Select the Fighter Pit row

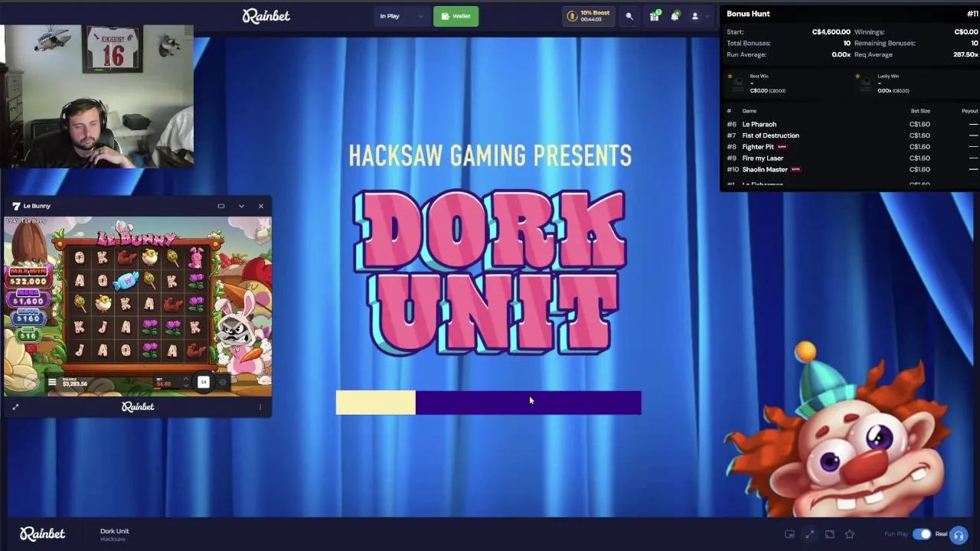tap(852, 147)
